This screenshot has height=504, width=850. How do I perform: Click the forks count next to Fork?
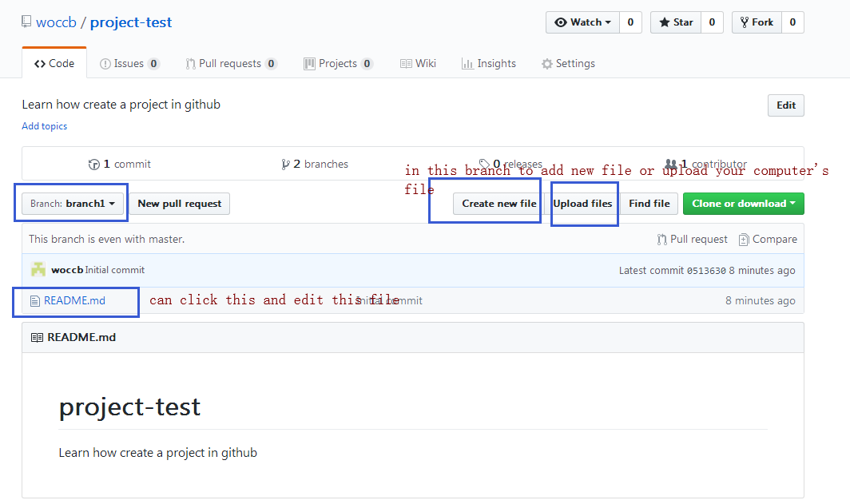[x=792, y=22]
